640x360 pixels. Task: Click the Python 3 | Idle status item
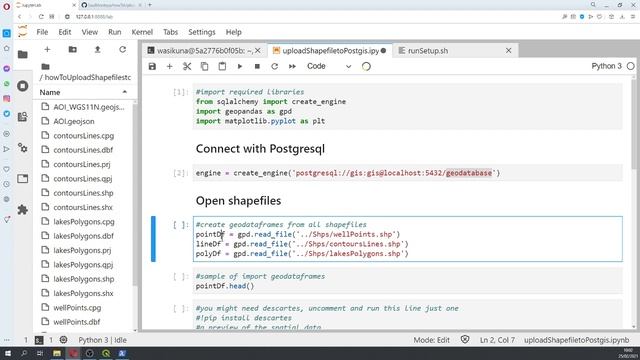pyautogui.click(x=102, y=340)
